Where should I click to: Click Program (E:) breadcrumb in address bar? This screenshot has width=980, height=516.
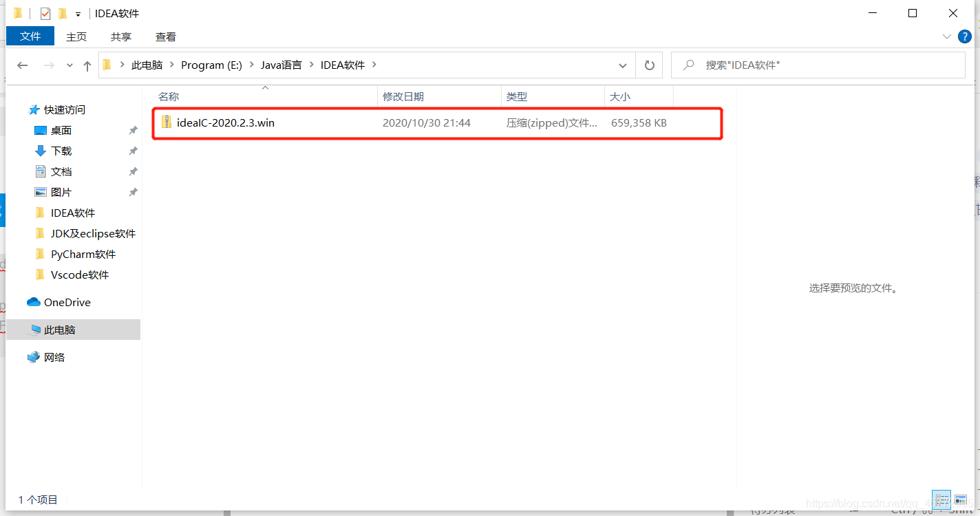point(211,65)
